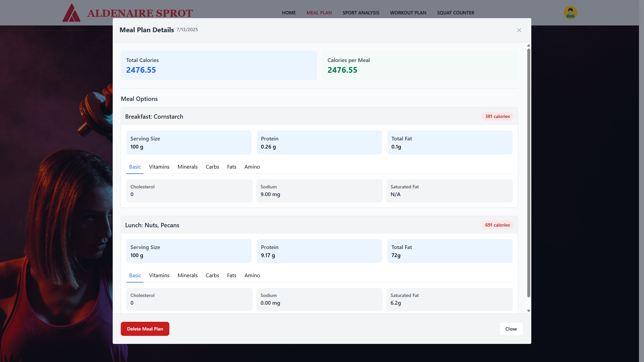The image size is (644, 362).
Task: Click the dialog scrollbar up arrow
Action: pyautogui.click(x=529, y=45)
